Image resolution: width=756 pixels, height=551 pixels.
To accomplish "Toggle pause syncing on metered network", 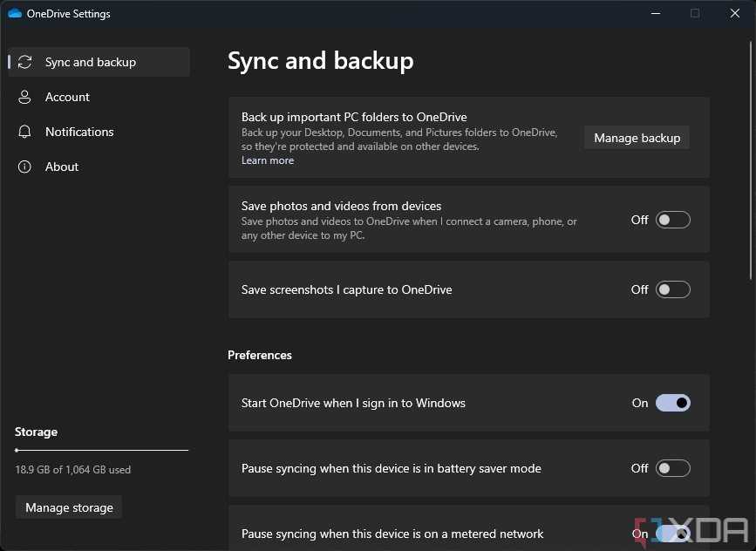I will tap(673, 534).
